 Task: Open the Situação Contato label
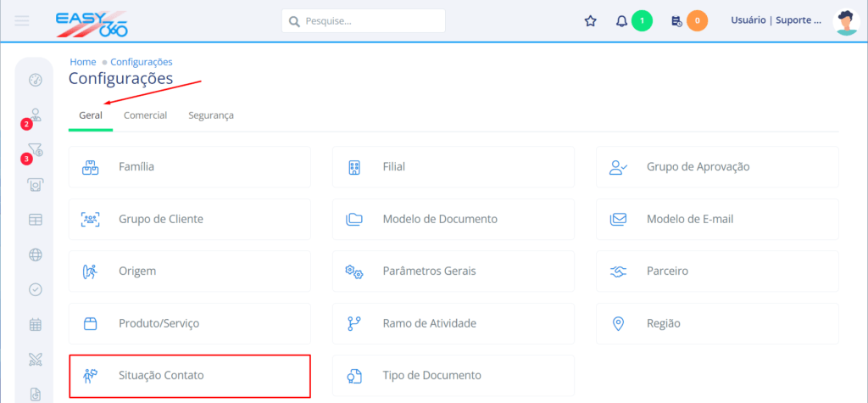[x=161, y=375]
